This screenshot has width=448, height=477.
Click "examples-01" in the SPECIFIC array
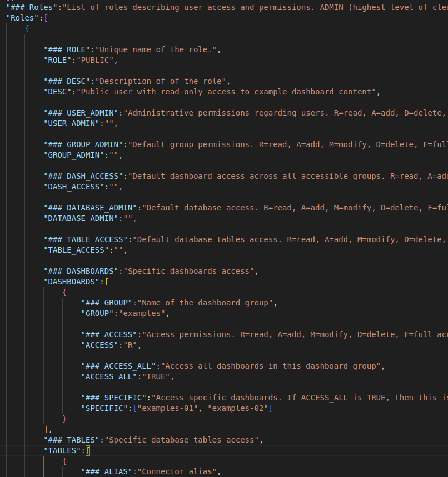click(167, 408)
